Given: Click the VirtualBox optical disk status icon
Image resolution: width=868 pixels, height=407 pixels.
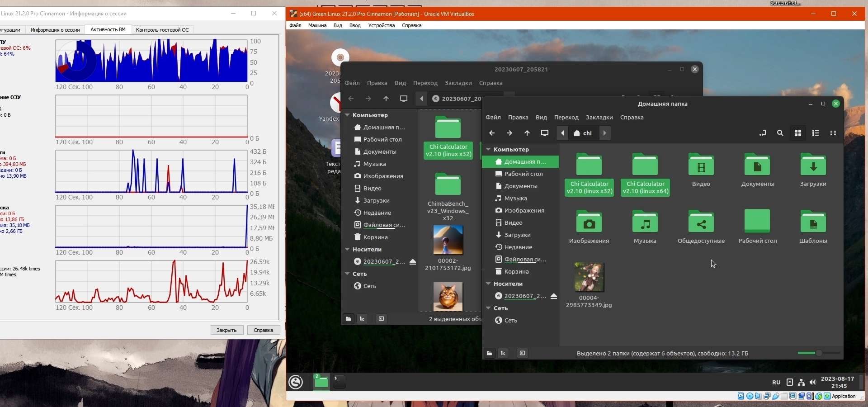Looking at the screenshot, I should [x=750, y=396].
